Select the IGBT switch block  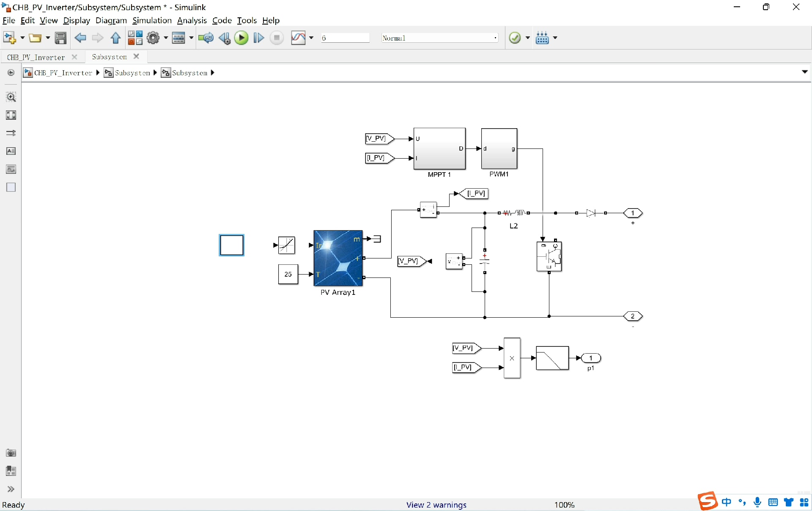click(x=549, y=256)
